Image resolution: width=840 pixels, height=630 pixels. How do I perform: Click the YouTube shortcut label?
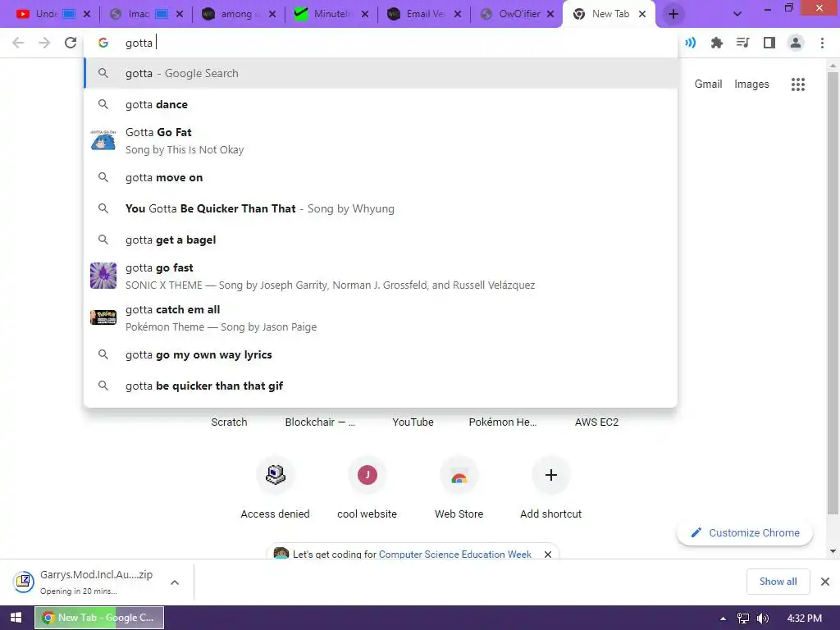413,422
